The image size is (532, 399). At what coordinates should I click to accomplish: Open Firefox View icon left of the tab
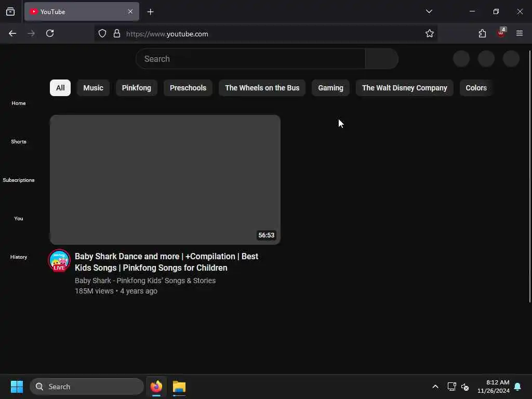[10, 12]
